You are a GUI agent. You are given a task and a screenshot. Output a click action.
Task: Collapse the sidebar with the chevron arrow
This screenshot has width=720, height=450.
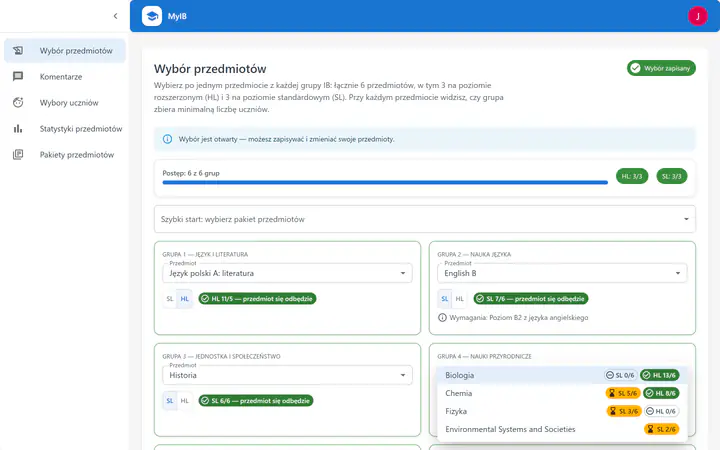(x=115, y=16)
